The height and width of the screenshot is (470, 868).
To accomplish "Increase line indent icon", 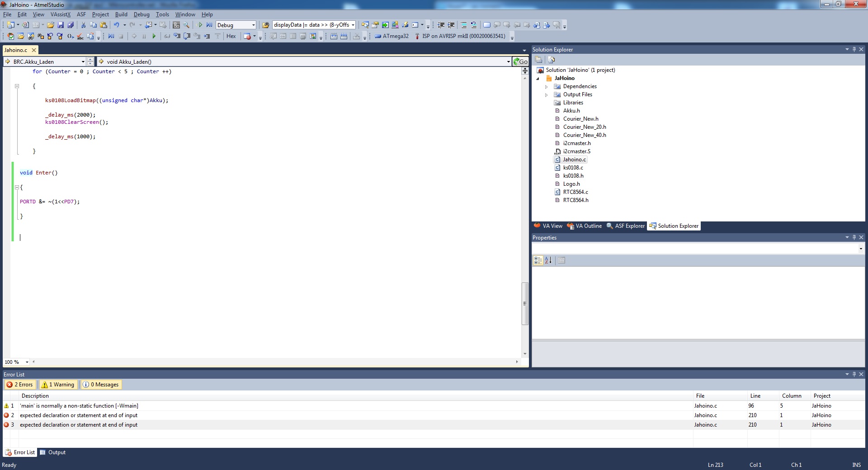I will pyautogui.click(x=451, y=25).
